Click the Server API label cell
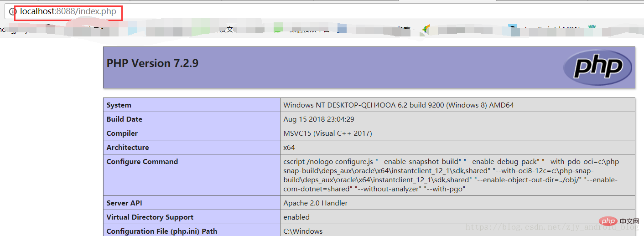The image size is (644, 236). click(x=192, y=203)
